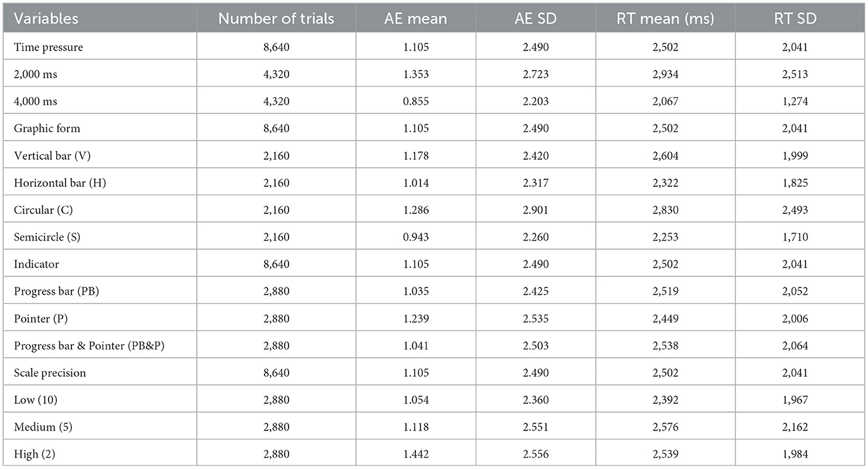Screen dimensions: 868x469
Task: Click the AE mean column header
Action: (415, 18)
